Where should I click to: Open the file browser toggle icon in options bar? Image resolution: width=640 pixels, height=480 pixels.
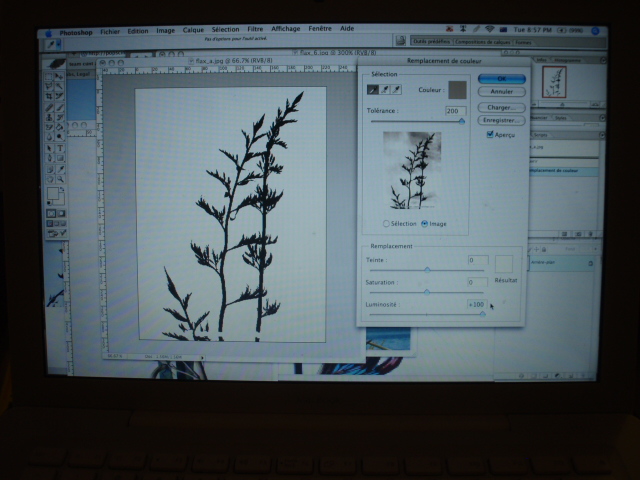[x=400, y=41]
